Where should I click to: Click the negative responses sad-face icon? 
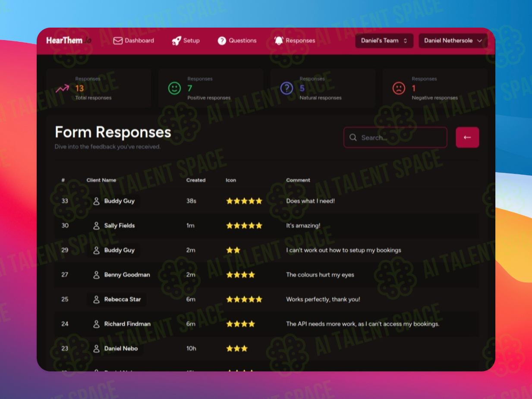399,88
